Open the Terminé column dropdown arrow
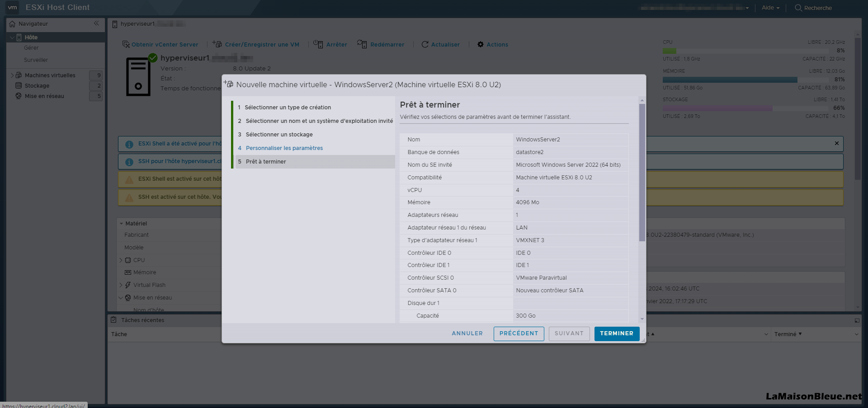 point(856,334)
